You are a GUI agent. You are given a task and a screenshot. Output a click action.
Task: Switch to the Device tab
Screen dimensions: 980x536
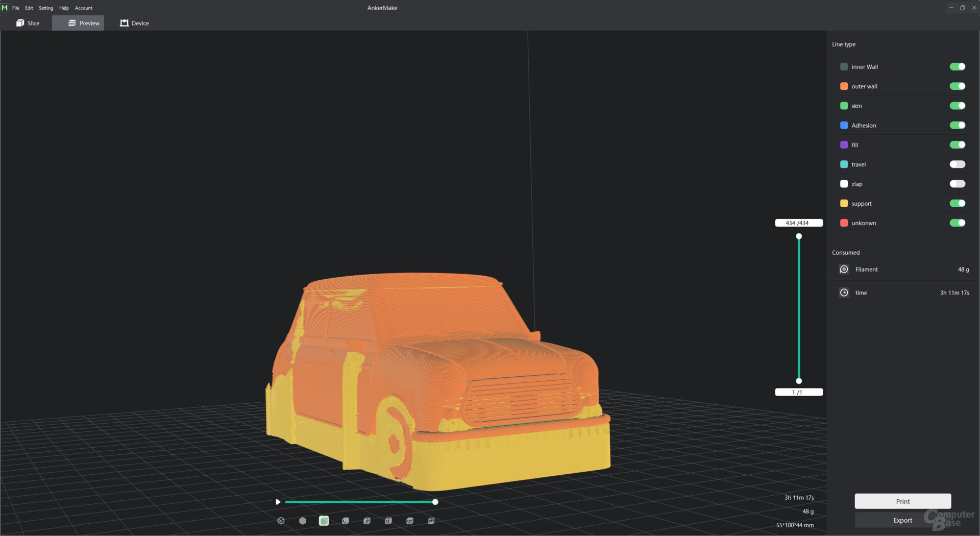(135, 23)
